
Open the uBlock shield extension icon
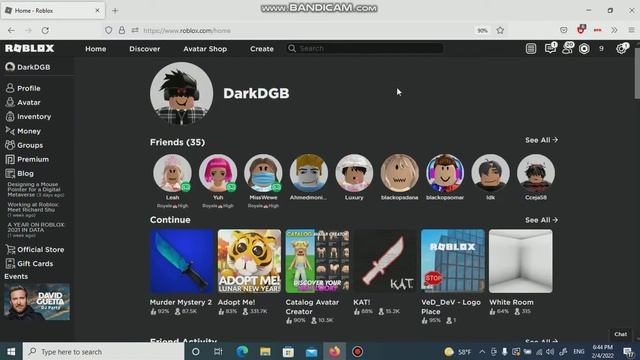(x=581, y=29)
